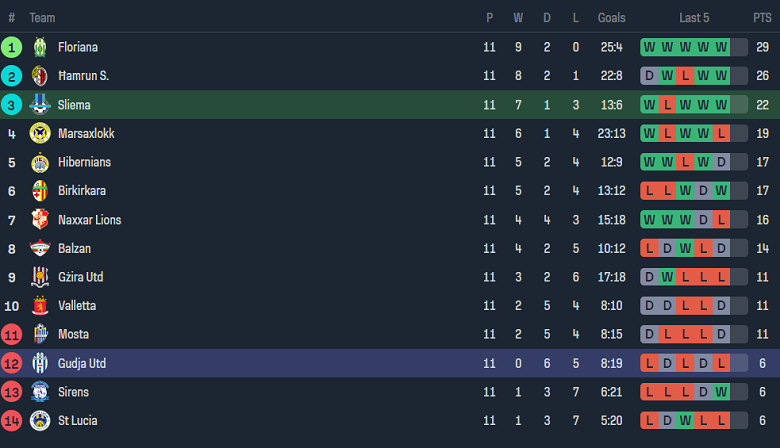Sort standings by Goals column header

[x=611, y=18]
